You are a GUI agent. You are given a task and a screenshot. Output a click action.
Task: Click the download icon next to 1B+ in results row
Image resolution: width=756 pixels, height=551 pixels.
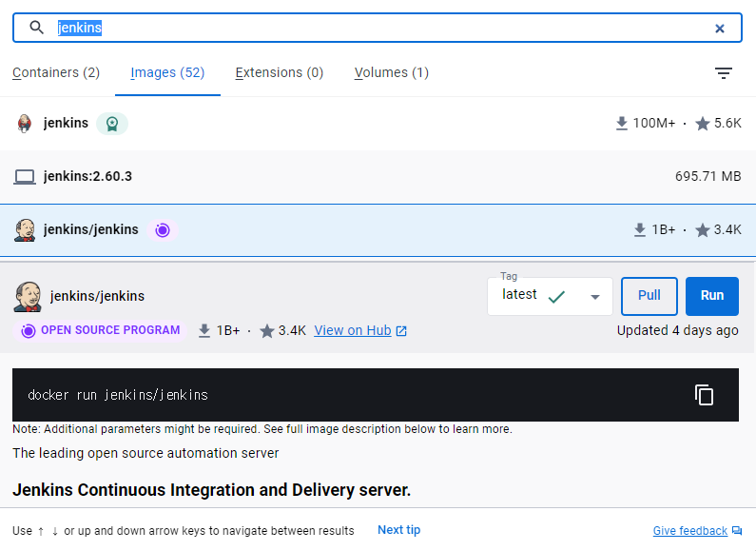(640, 230)
